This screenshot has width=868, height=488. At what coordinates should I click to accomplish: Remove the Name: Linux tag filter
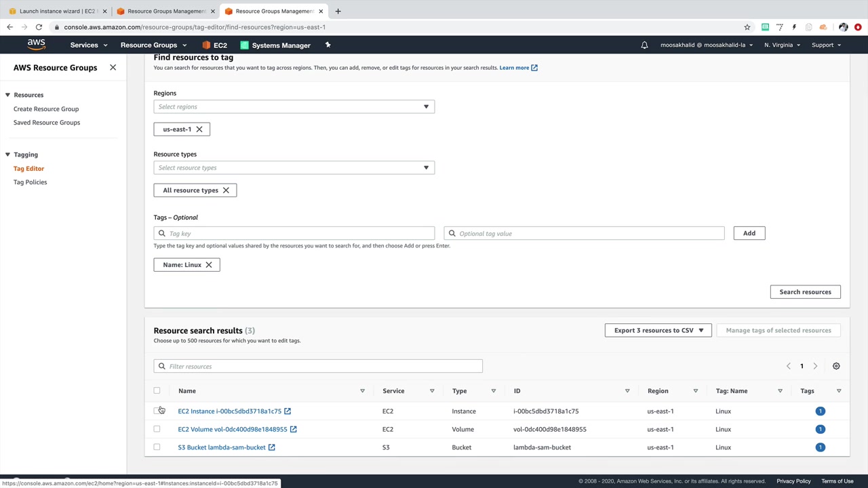[209, 265]
